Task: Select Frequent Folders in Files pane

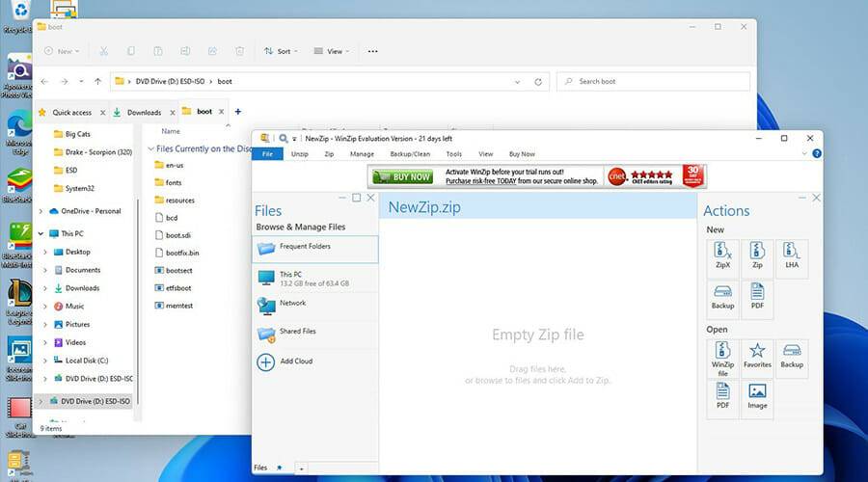Action: point(315,249)
